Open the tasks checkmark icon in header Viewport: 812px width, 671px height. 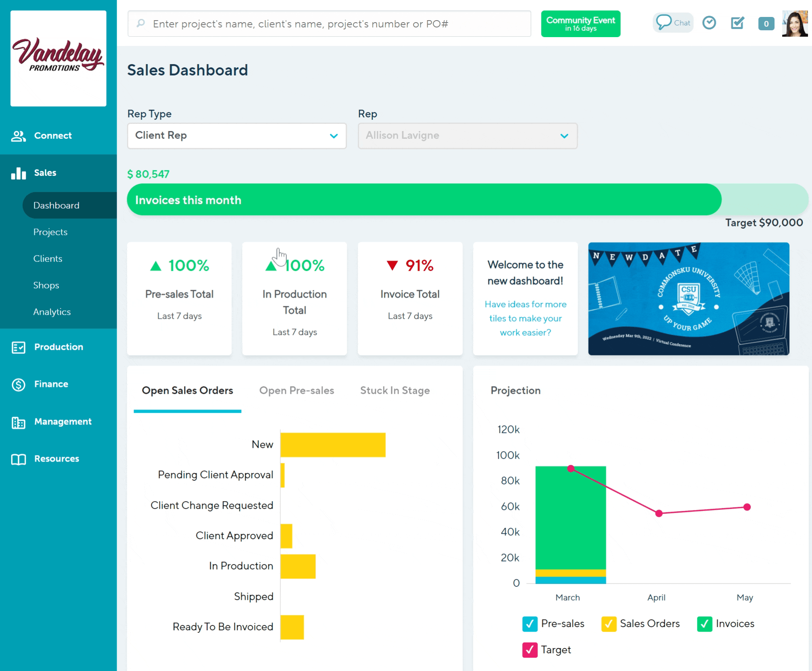[x=737, y=23]
